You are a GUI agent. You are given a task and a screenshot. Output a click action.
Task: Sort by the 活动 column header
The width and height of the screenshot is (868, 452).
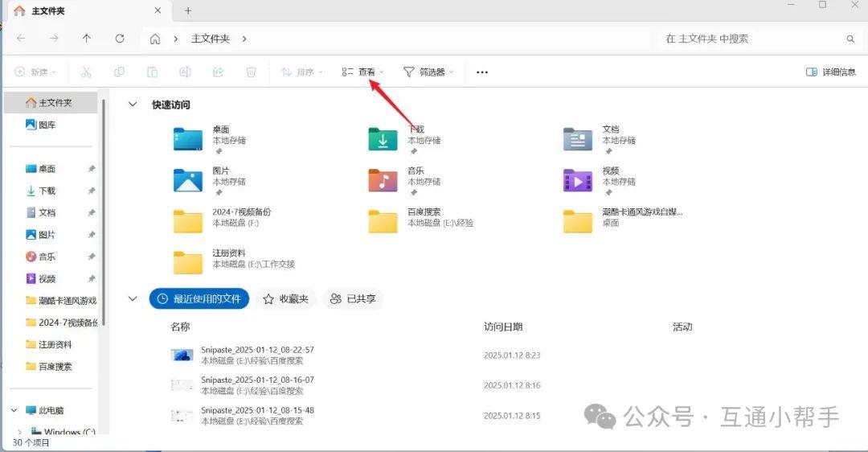coord(682,327)
